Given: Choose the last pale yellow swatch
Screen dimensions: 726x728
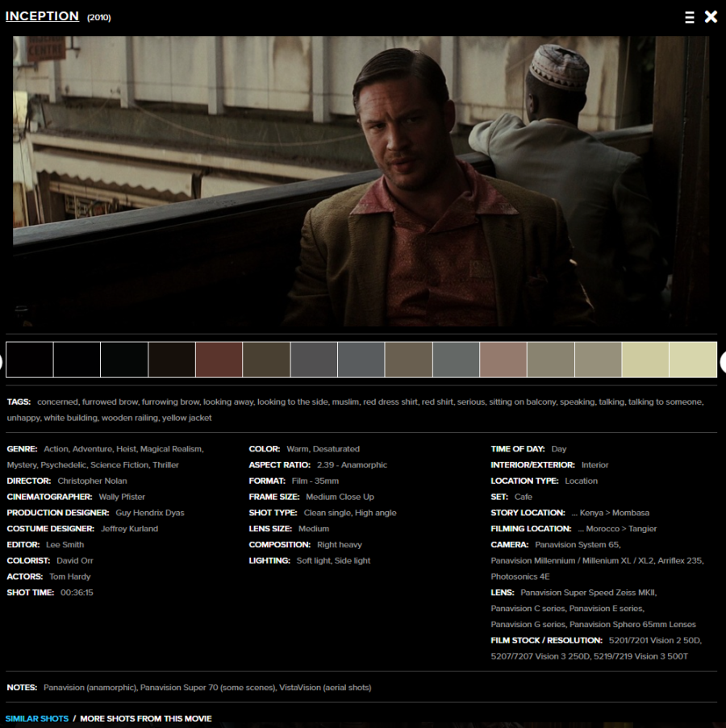Looking at the screenshot, I should [x=693, y=360].
